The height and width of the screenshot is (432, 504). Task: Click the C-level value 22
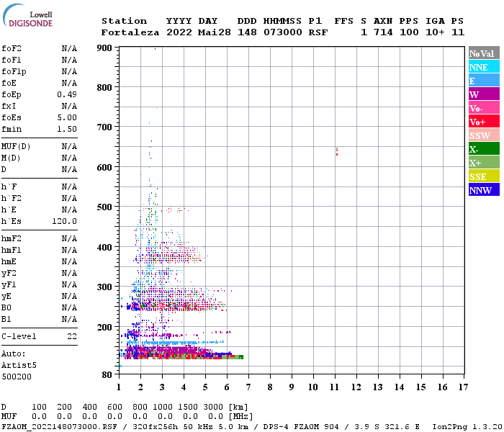pos(72,336)
